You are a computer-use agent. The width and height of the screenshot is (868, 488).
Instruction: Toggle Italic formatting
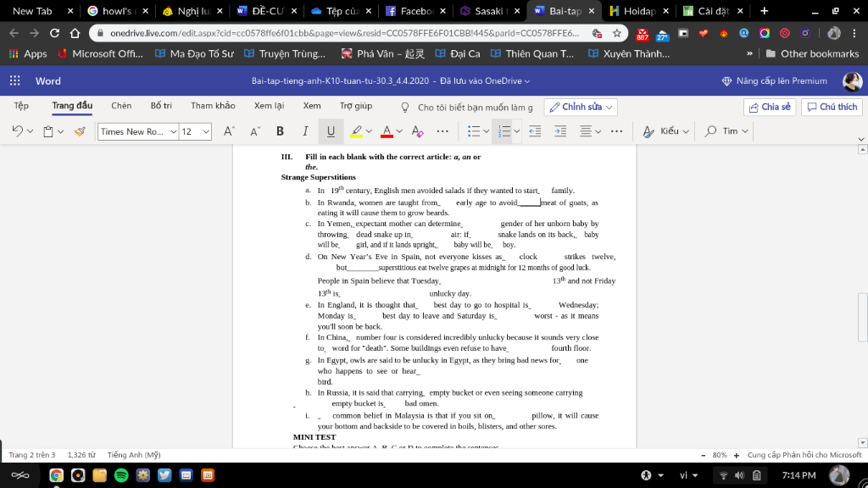coord(305,131)
